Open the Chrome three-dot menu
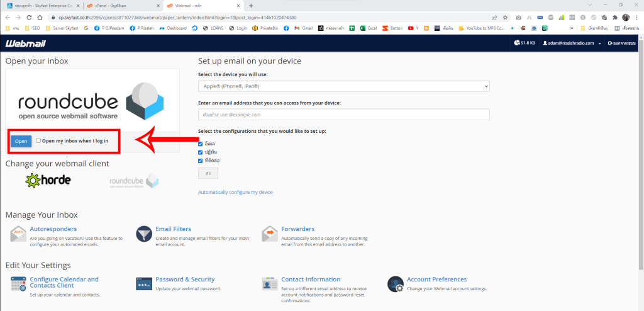 pyautogui.click(x=636, y=18)
